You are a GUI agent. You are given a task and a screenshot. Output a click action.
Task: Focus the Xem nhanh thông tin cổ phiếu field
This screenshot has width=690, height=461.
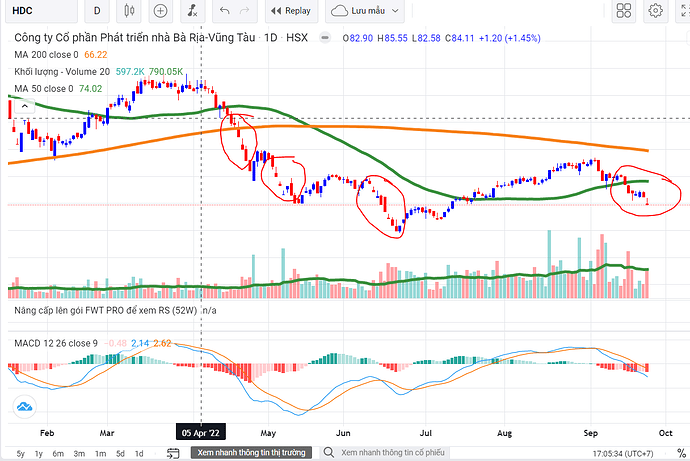[393, 453]
